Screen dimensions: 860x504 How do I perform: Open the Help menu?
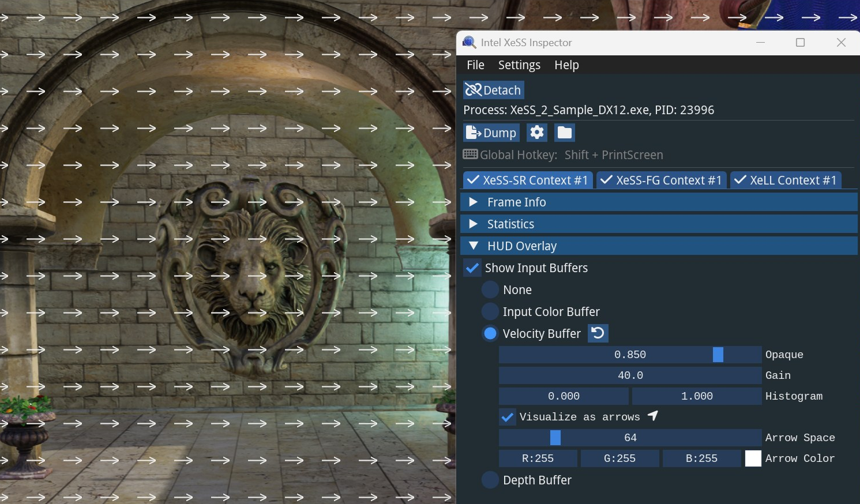coord(566,65)
